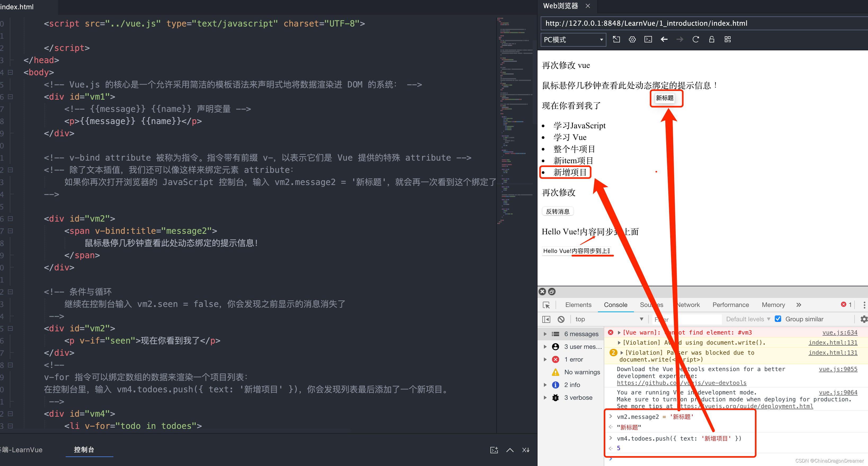Click the 新增项目 list item

tap(570, 173)
